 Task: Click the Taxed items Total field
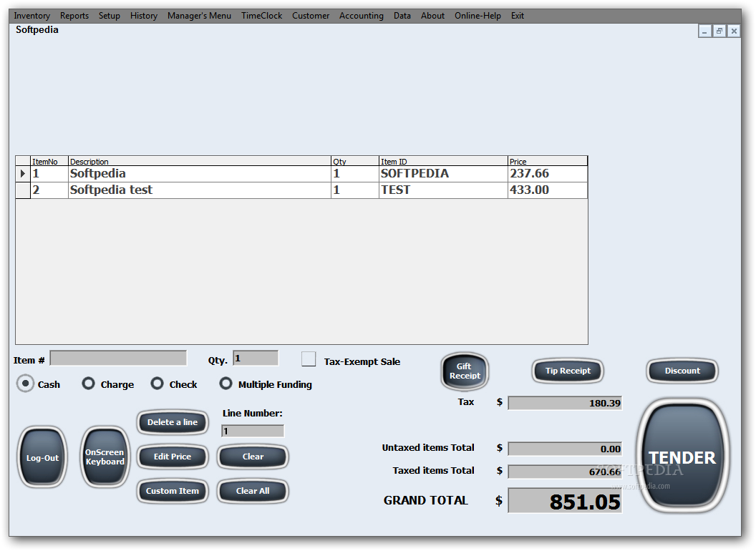coord(565,472)
